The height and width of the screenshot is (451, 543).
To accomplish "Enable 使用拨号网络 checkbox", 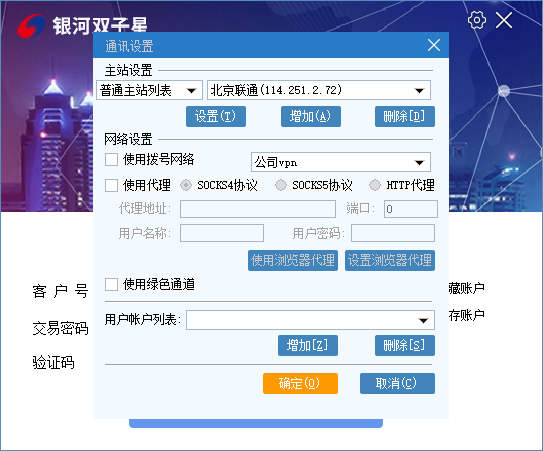I will click(x=112, y=160).
